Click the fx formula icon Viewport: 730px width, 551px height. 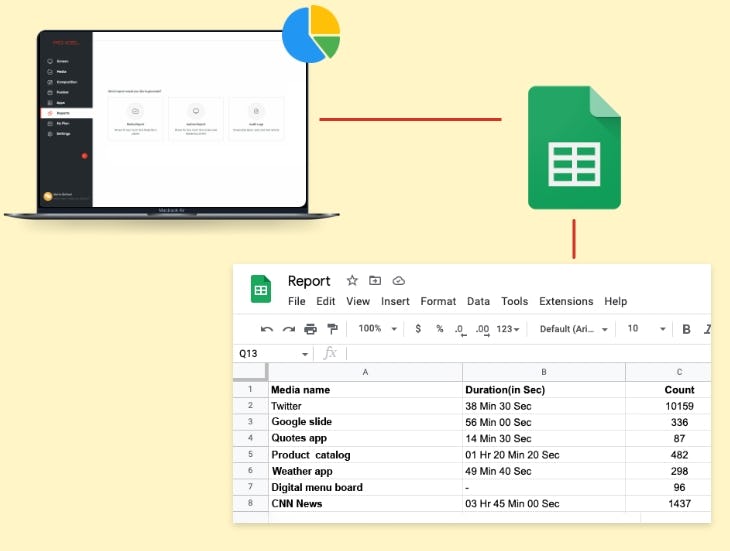click(x=330, y=353)
